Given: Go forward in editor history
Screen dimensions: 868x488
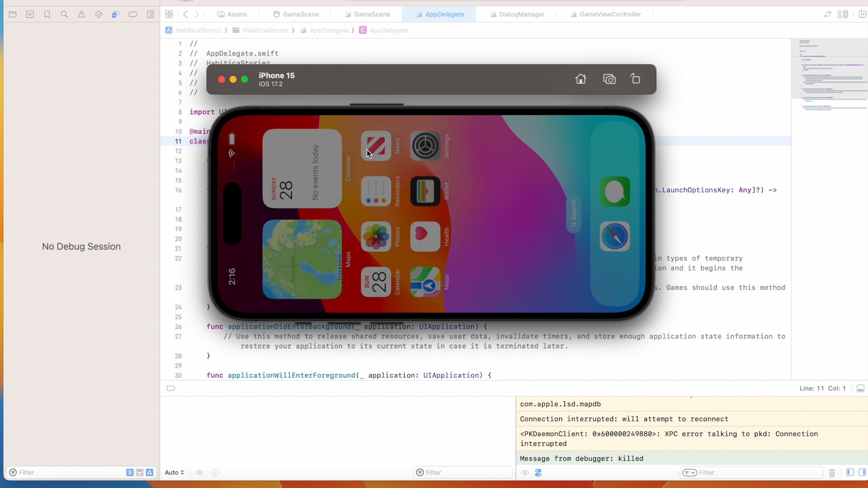Looking at the screenshot, I should coord(197,14).
